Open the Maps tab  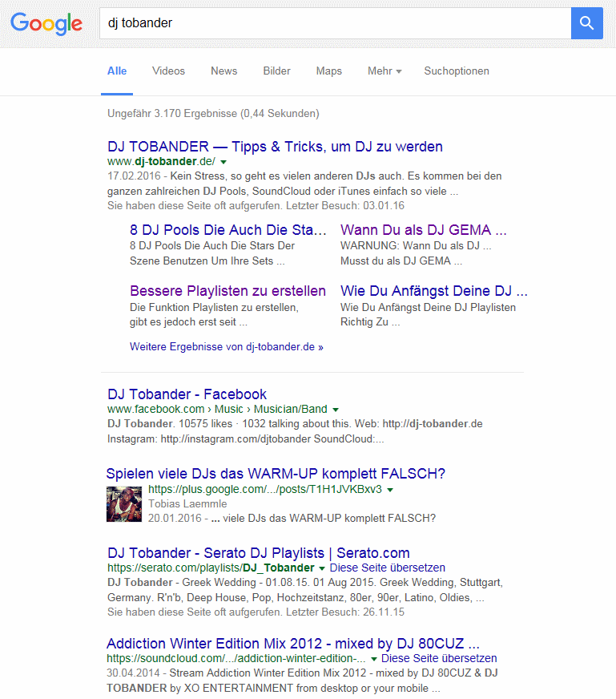coord(329,71)
